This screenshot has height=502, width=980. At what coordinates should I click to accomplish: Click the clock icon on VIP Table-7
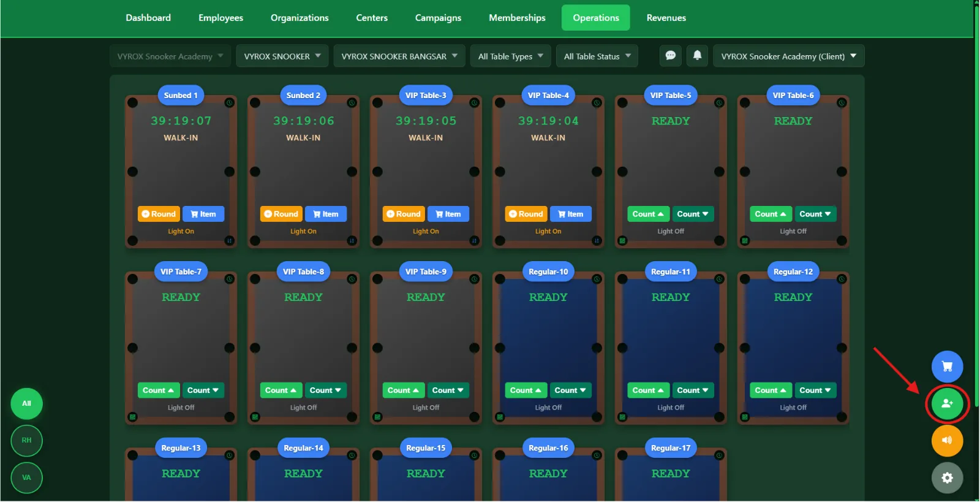point(229,279)
